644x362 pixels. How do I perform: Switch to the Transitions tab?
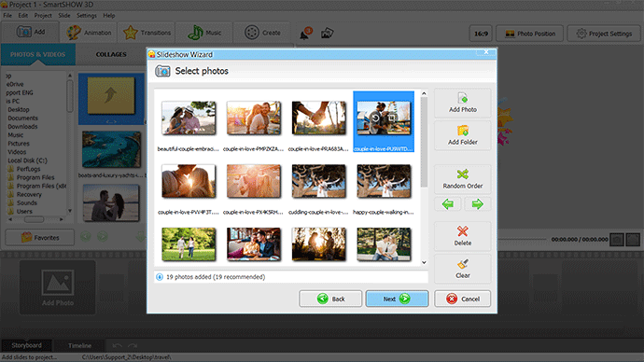pos(147,33)
